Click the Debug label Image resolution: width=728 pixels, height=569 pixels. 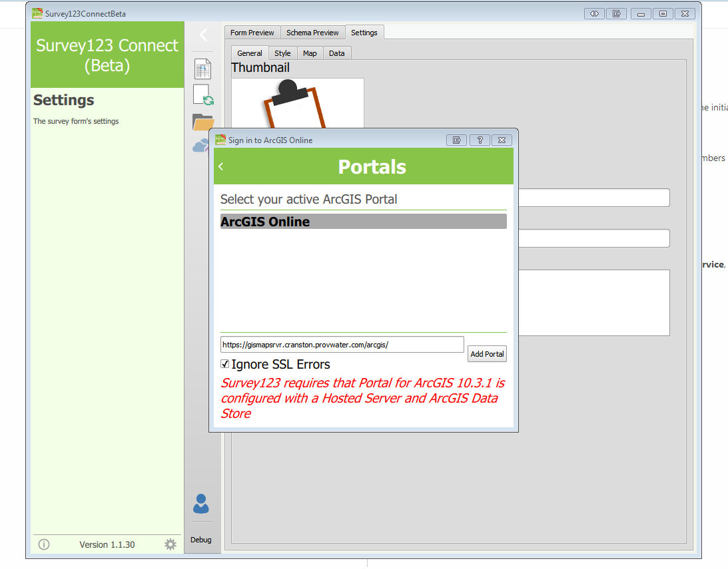click(200, 540)
